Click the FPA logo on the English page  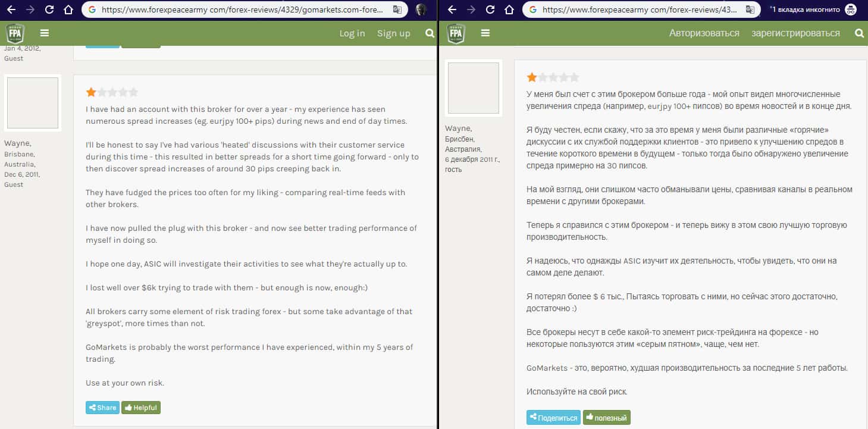pyautogui.click(x=15, y=33)
